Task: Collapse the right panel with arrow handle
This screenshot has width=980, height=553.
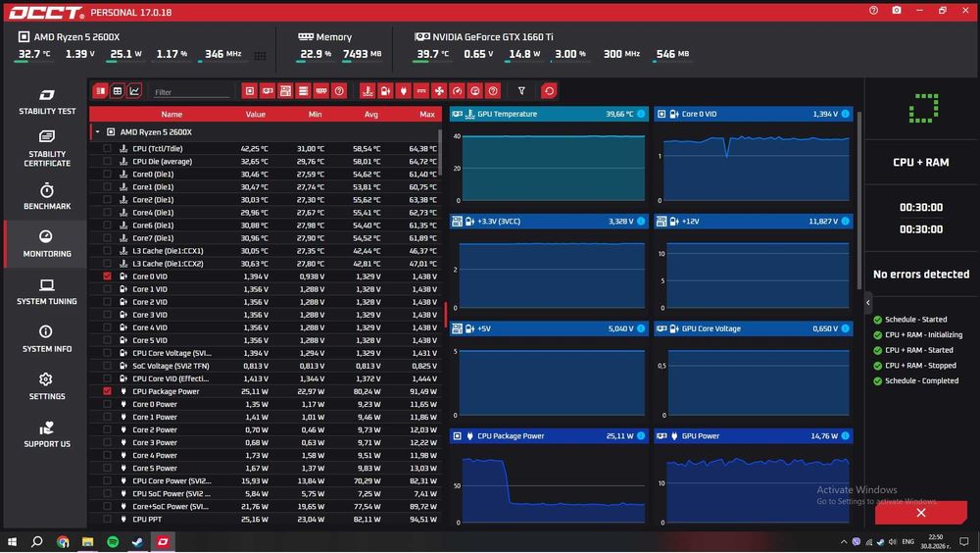Action: pos(868,303)
